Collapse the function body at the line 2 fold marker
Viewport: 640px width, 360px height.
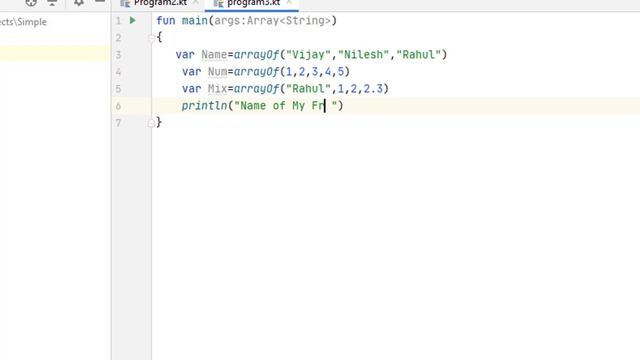[x=151, y=38]
